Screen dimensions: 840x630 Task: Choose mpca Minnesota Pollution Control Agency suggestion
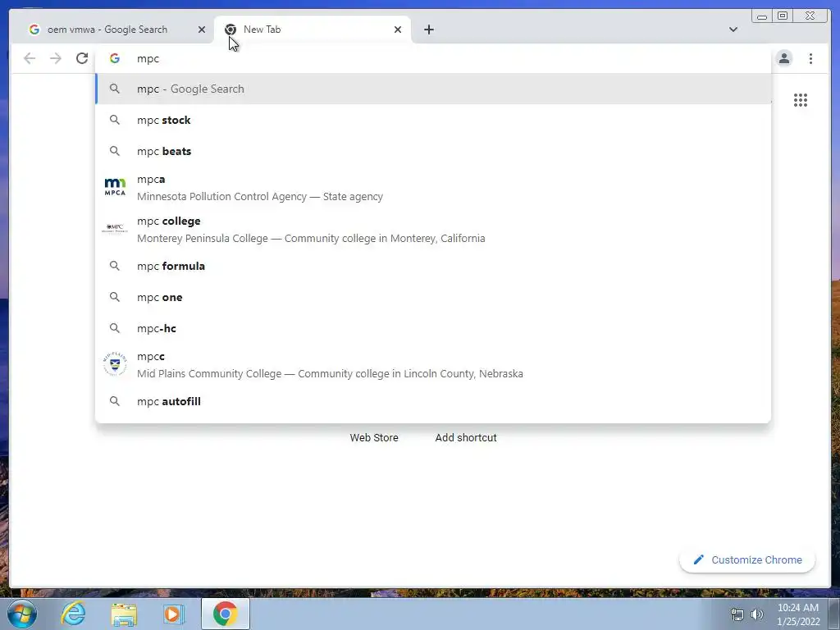[x=433, y=188]
